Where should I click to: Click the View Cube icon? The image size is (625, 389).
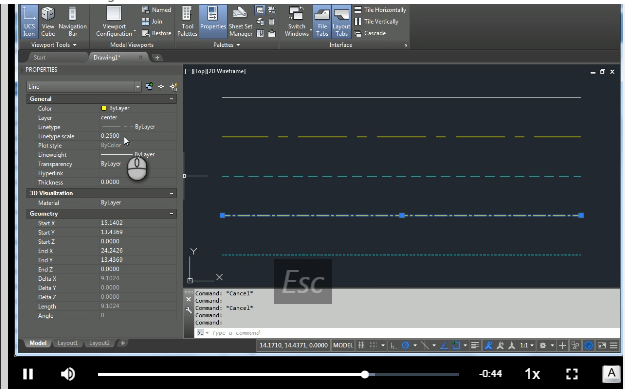pyautogui.click(x=48, y=22)
